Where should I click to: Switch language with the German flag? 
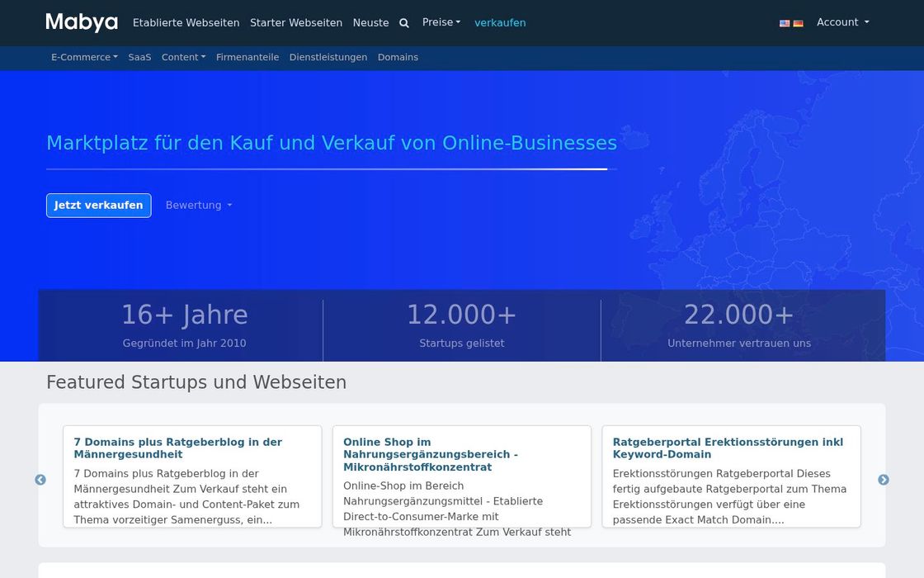798,24
